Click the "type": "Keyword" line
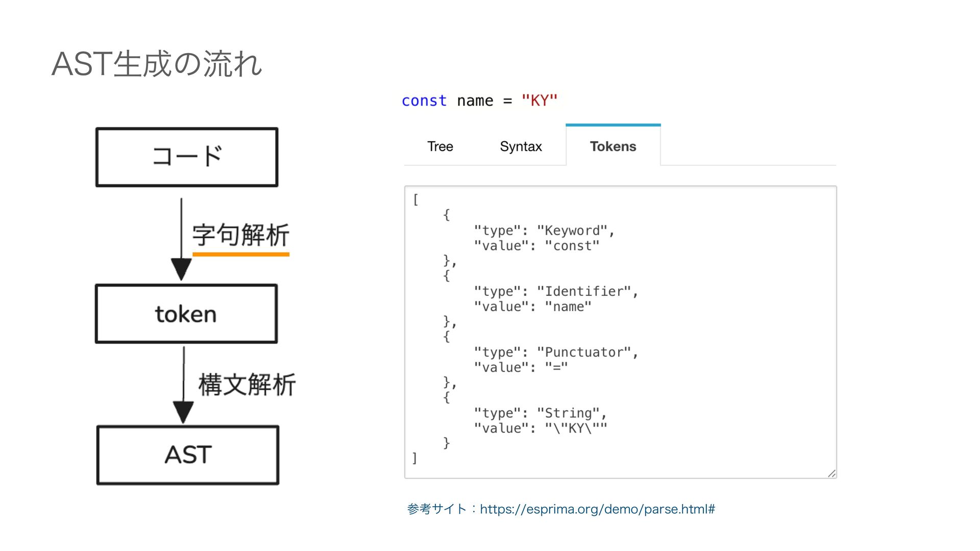 pyautogui.click(x=544, y=231)
